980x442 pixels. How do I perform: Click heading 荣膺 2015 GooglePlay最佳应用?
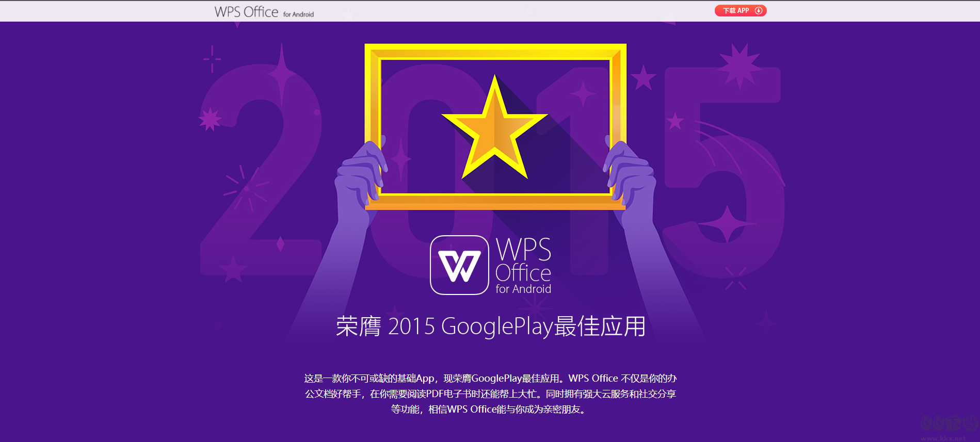pyautogui.click(x=490, y=326)
